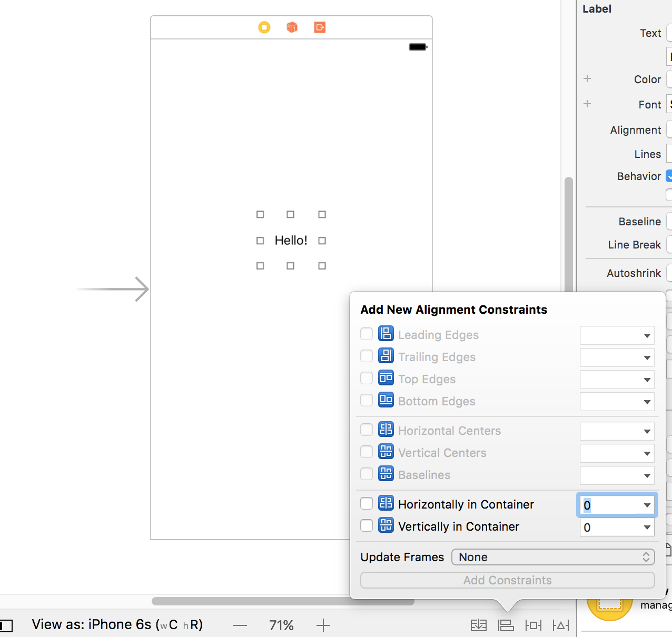Screen dimensions: 672x637
Task: Click the Behavior checkbox in inspector
Action: point(669,176)
